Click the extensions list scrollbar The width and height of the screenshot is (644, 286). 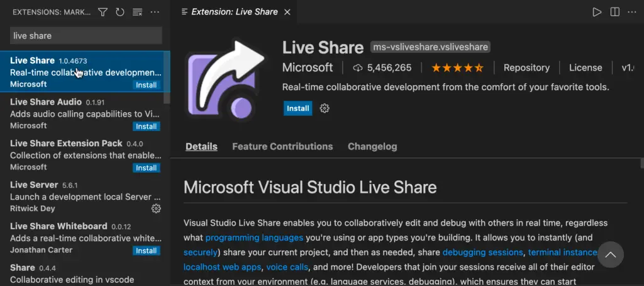[x=167, y=77]
